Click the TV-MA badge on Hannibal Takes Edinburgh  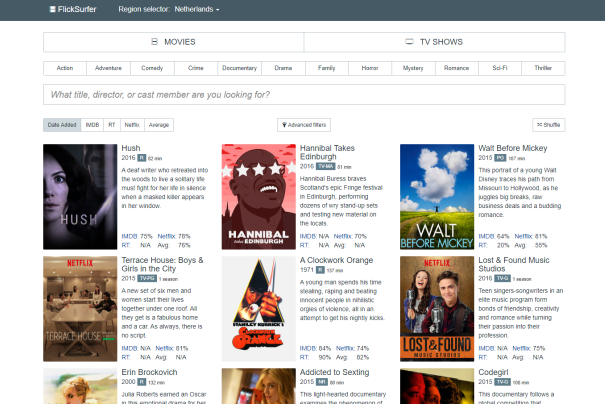[326, 167]
